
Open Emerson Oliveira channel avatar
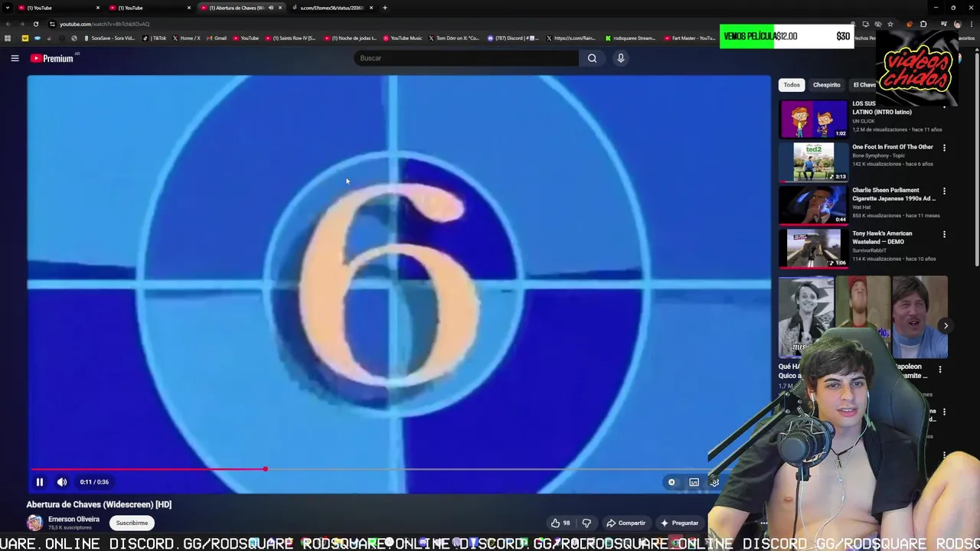coord(34,523)
